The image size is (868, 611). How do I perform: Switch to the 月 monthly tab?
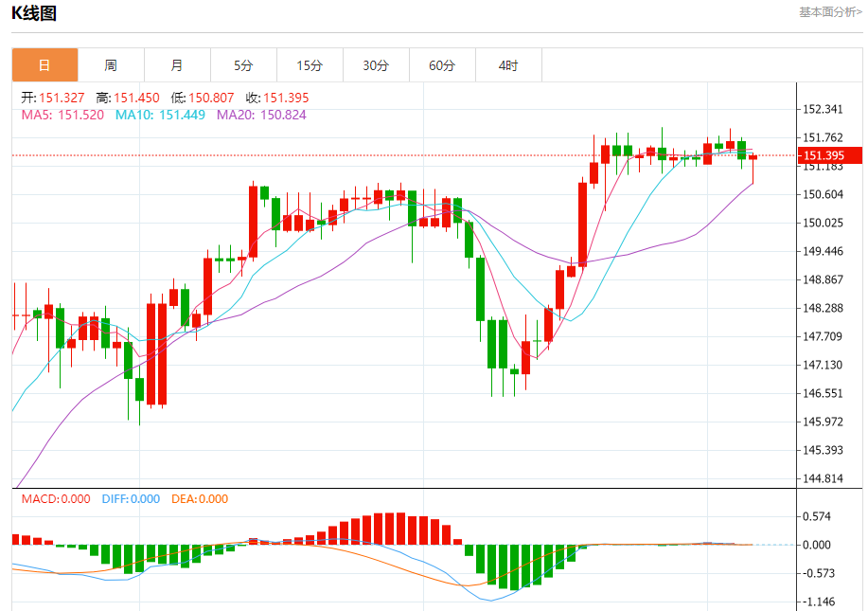coord(177,65)
